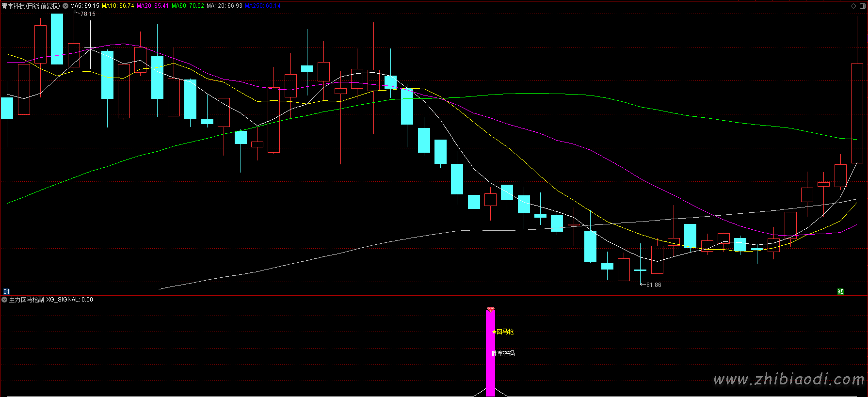
Task: Click the 青木科技(日线 前复权) chart title
Action: point(31,6)
